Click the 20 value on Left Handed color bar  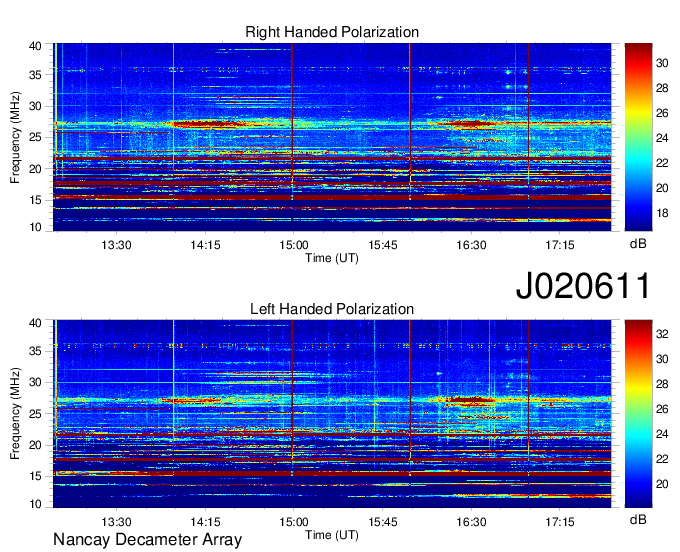tap(662, 484)
